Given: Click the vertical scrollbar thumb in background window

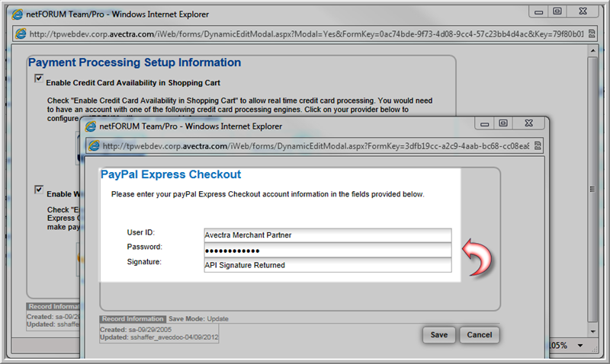Looking at the screenshot, I should tap(592, 190).
